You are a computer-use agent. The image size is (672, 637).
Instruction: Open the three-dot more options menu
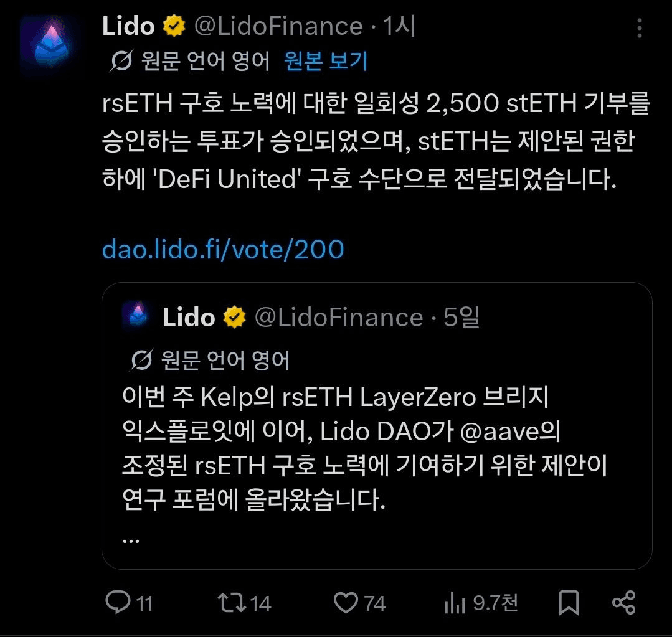click(x=638, y=27)
